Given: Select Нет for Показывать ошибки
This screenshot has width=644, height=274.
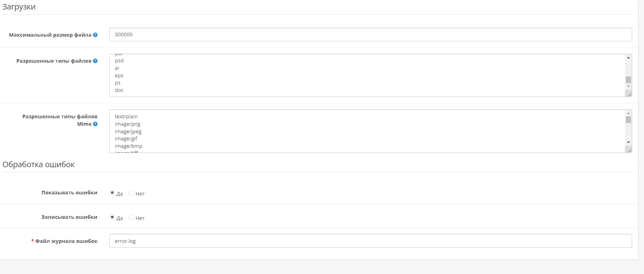Looking at the screenshot, I should [x=131, y=193].
